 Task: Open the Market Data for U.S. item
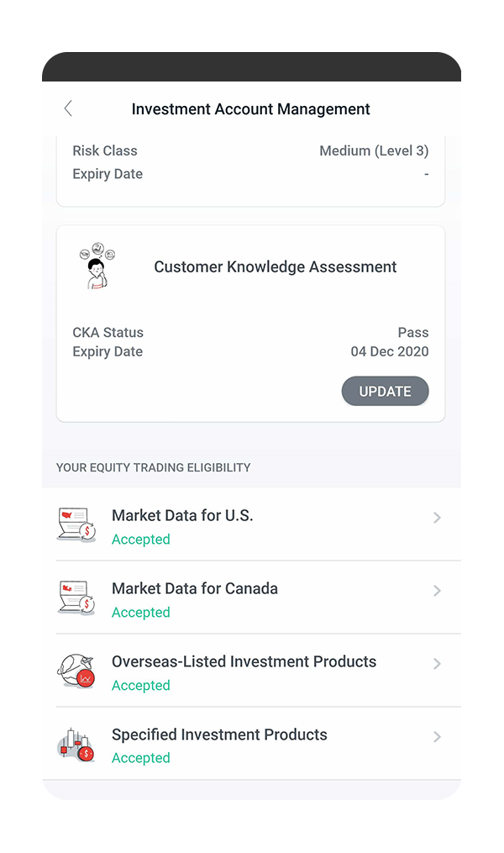(258, 524)
